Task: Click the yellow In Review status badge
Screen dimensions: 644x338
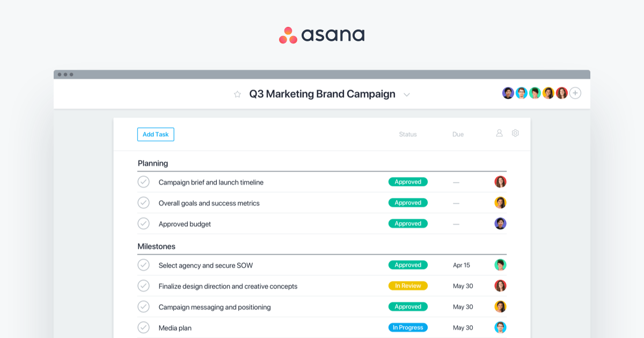Action: click(408, 285)
